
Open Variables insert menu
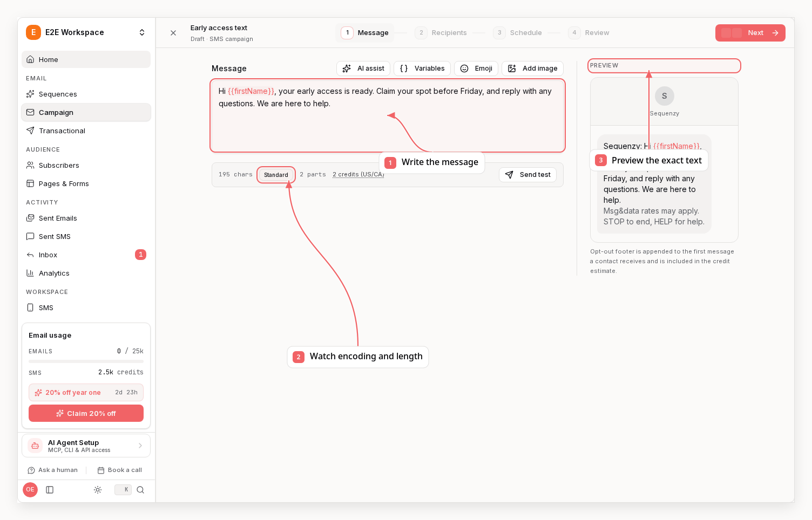[422, 69]
